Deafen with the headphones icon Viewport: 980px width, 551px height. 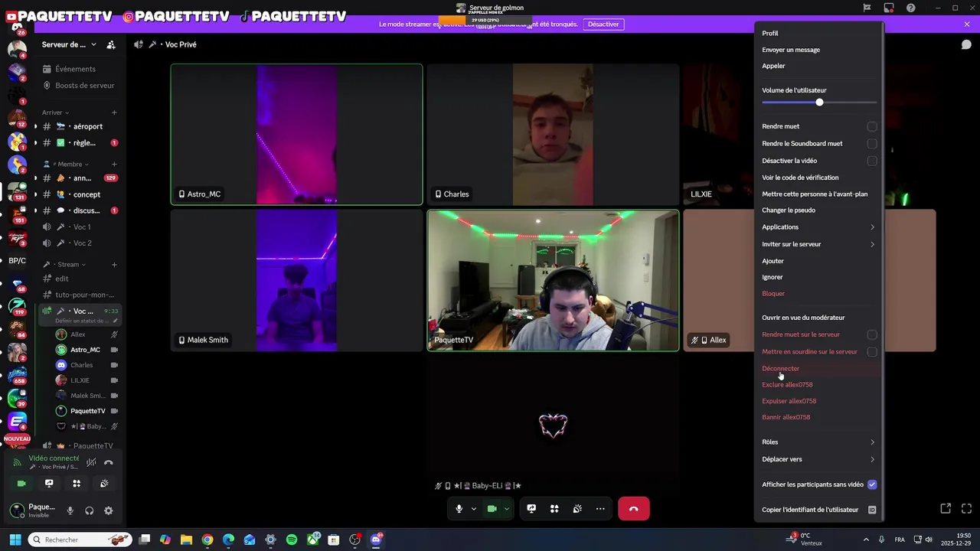point(90,510)
